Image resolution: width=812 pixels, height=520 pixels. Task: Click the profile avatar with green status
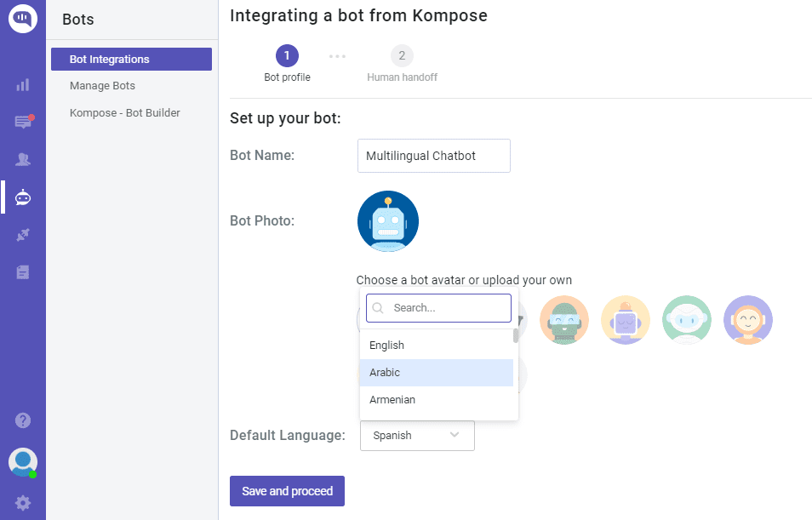[x=23, y=462]
